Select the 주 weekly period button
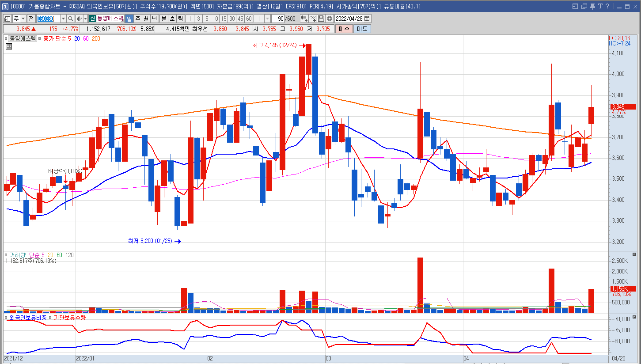The image size is (641, 364). click(x=137, y=19)
